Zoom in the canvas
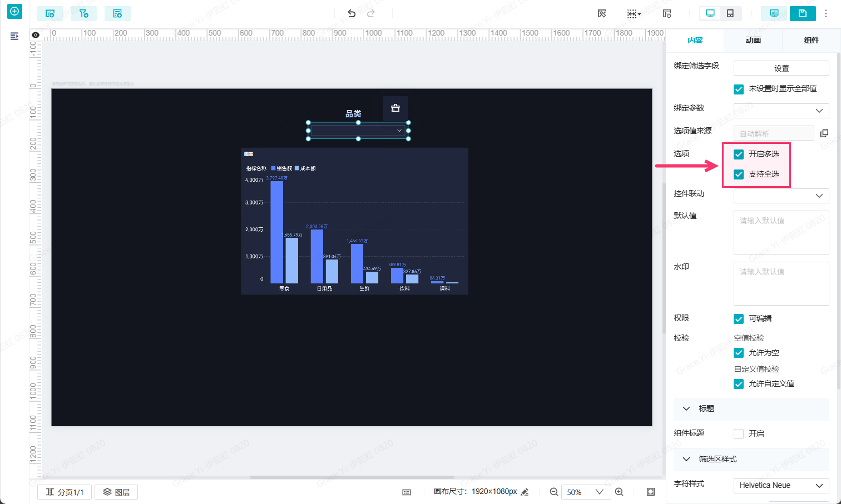This screenshot has height=504, width=841. (619, 492)
